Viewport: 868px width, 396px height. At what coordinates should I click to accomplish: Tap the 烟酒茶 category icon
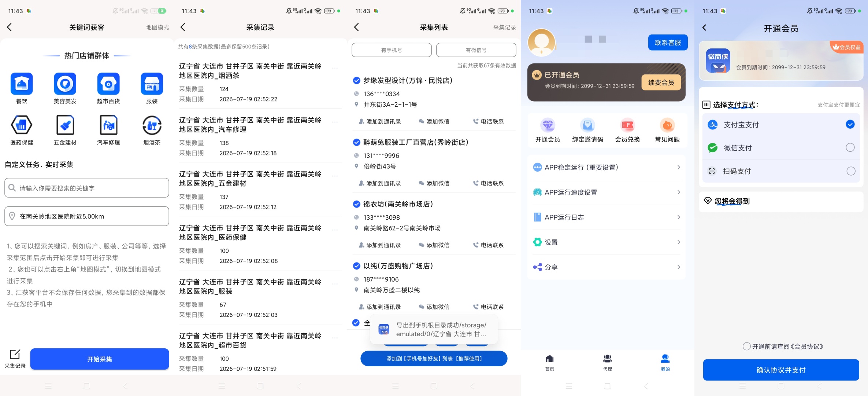(x=152, y=125)
